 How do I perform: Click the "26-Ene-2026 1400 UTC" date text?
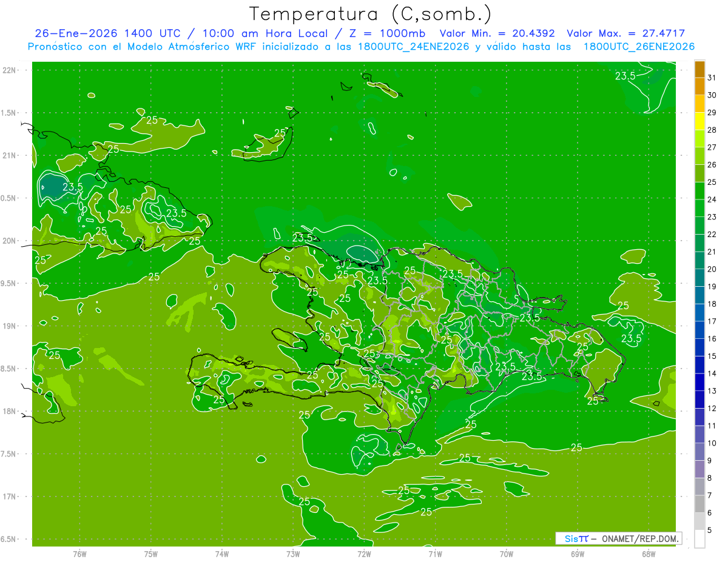pos(107,33)
